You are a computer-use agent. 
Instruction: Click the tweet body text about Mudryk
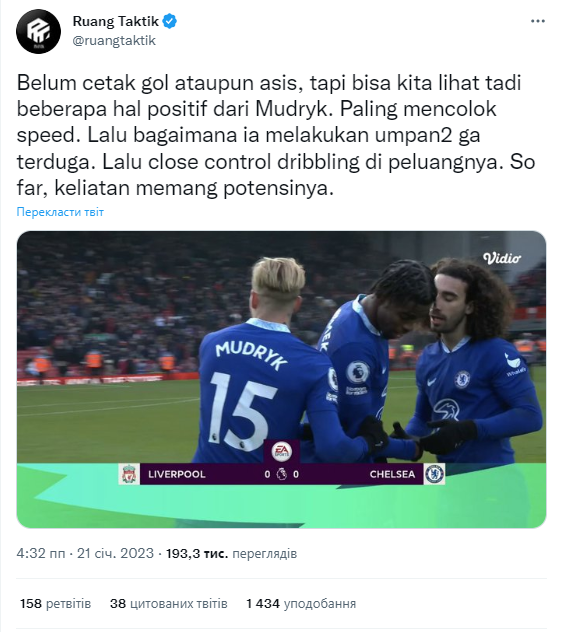point(276,135)
